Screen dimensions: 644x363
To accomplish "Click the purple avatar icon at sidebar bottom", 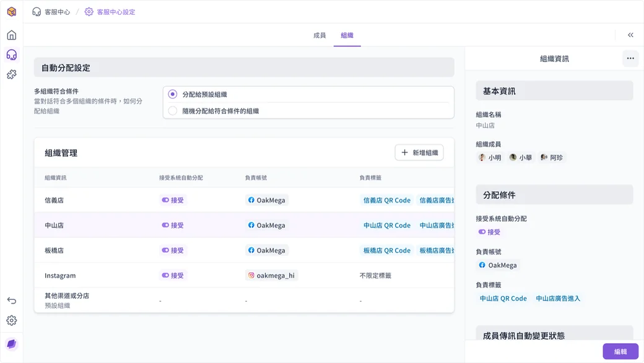I will 12,344.
